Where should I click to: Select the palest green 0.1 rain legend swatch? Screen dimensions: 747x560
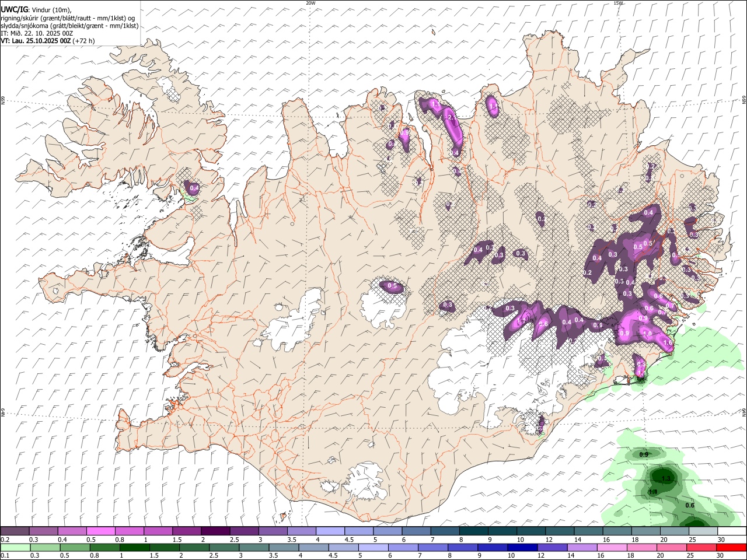pos(15,548)
